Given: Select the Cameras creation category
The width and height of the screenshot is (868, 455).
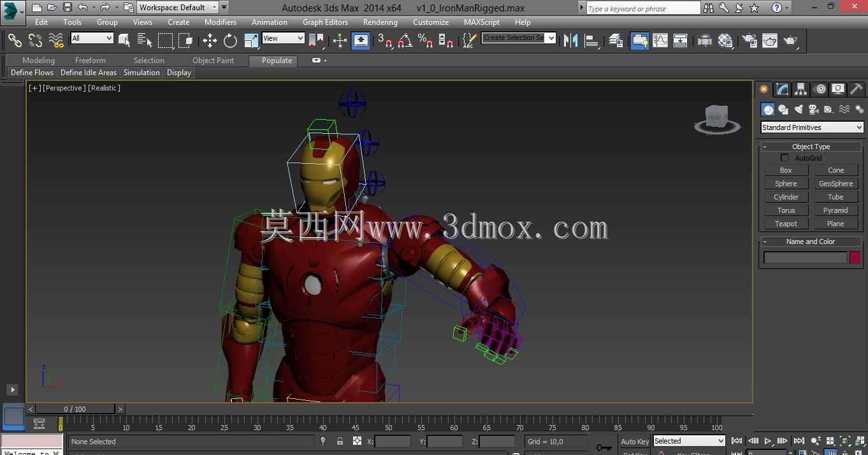Looking at the screenshot, I should click(x=814, y=110).
